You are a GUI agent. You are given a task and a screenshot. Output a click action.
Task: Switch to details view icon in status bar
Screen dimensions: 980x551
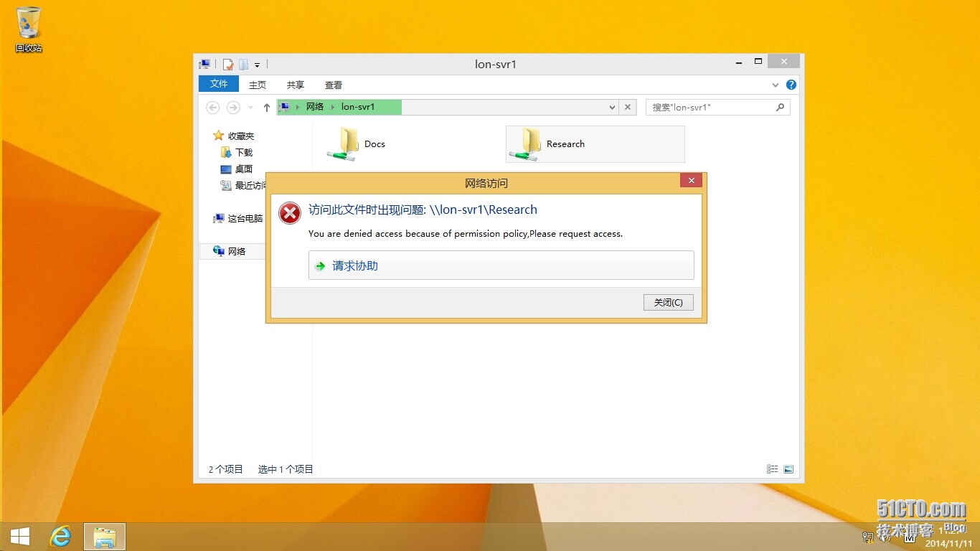773,469
